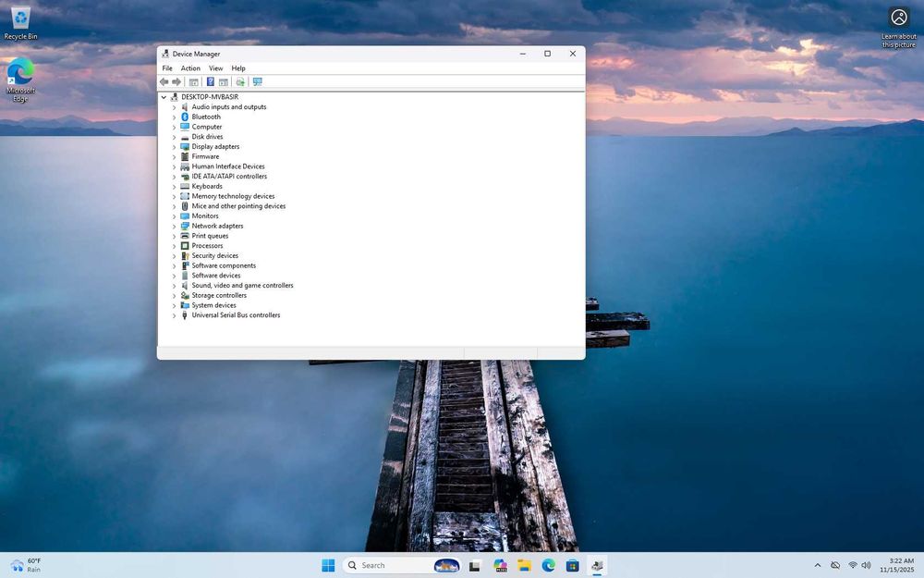Viewport: 924px width, 578px height.
Task: Select the 'DESKTOP-MVBASIR' computer name text
Action: [210, 97]
